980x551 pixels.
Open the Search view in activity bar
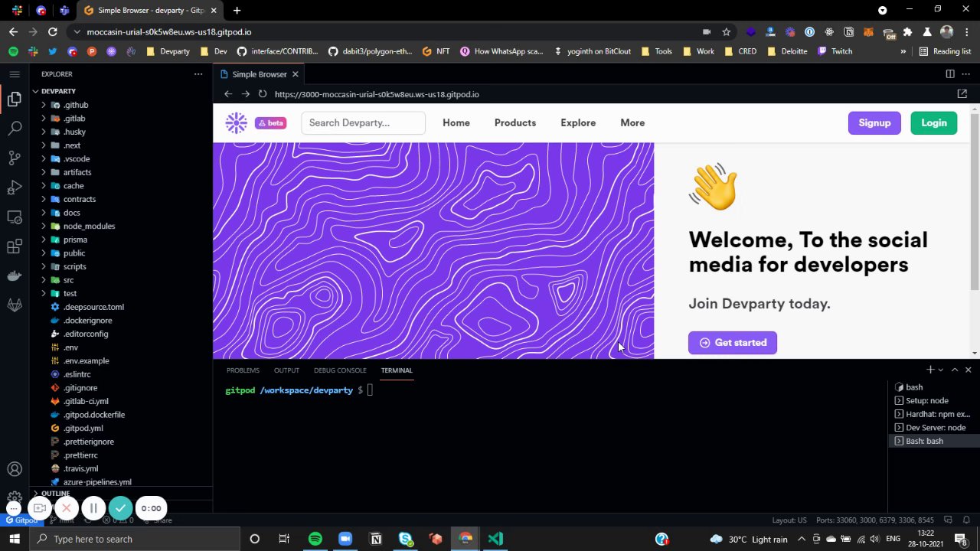coord(15,129)
